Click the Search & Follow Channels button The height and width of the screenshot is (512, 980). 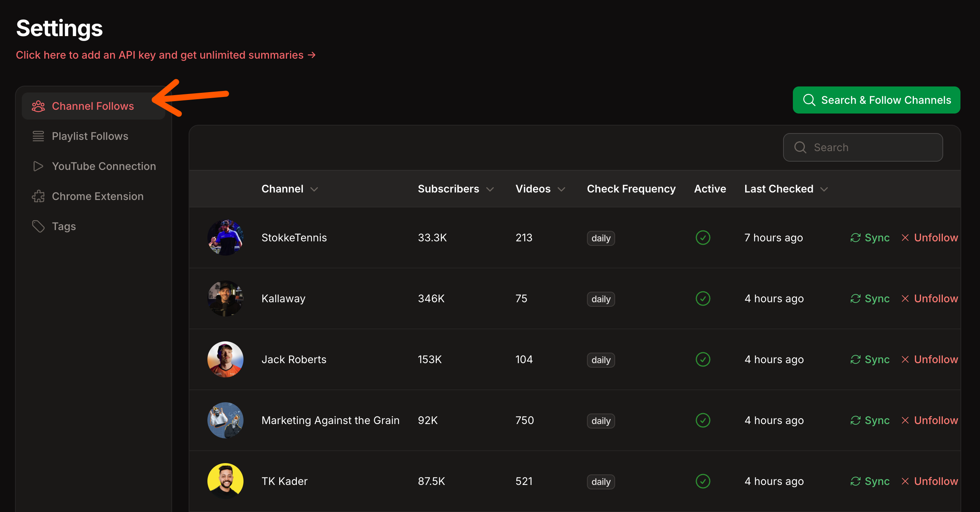tap(876, 100)
